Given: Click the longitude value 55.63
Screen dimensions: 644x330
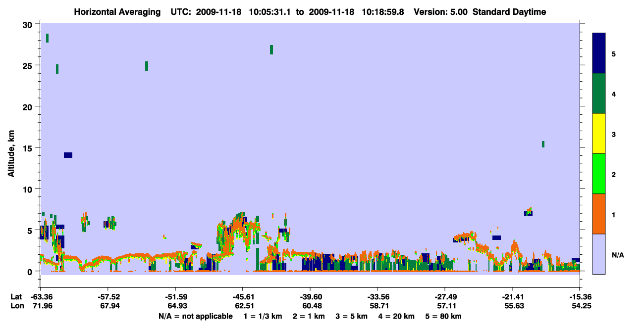Looking at the screenshot, I should tap(514, 306).
